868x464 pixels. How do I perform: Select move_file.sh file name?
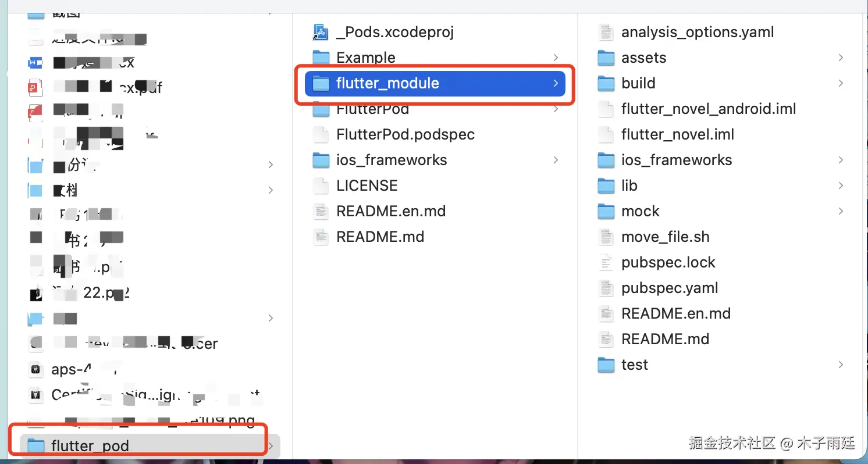[666, 237]
